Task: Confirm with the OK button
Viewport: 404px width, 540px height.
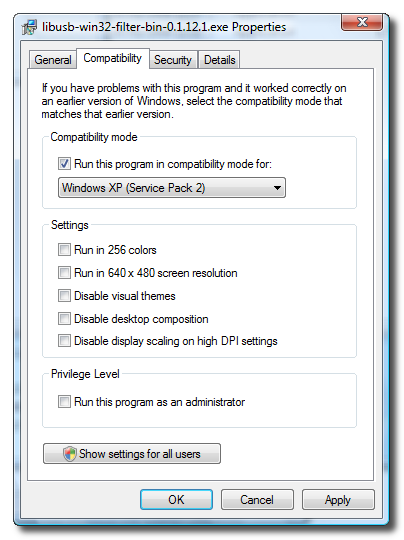Action: pos(176,499)
